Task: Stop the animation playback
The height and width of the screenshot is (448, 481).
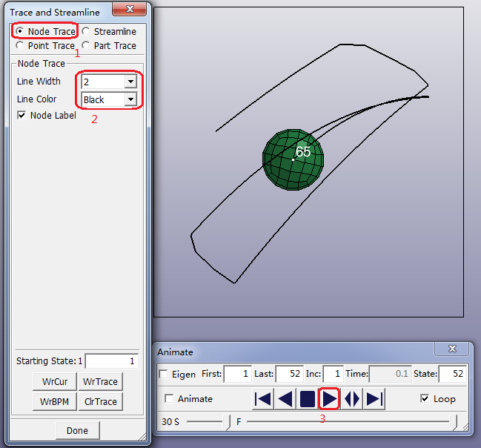Action: tap(307, 399)
